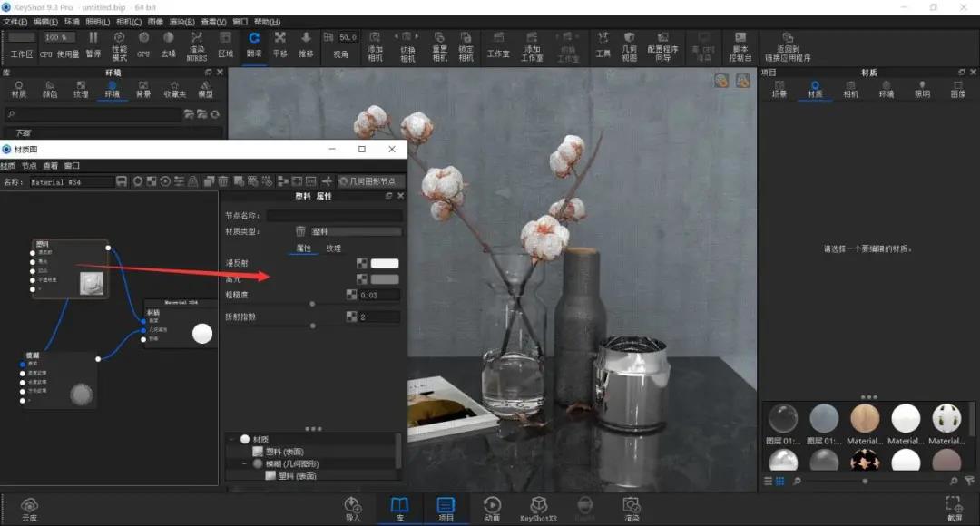Select the 翻滚 tumble camera tool
This screenshot has width=980, height=526.
(254, 45)
